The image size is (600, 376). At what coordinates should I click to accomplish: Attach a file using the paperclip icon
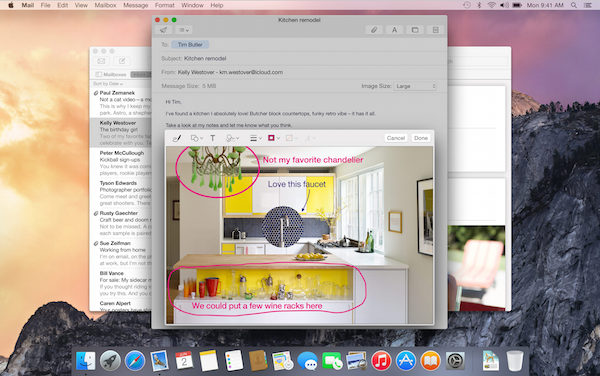tap(374, 30)
